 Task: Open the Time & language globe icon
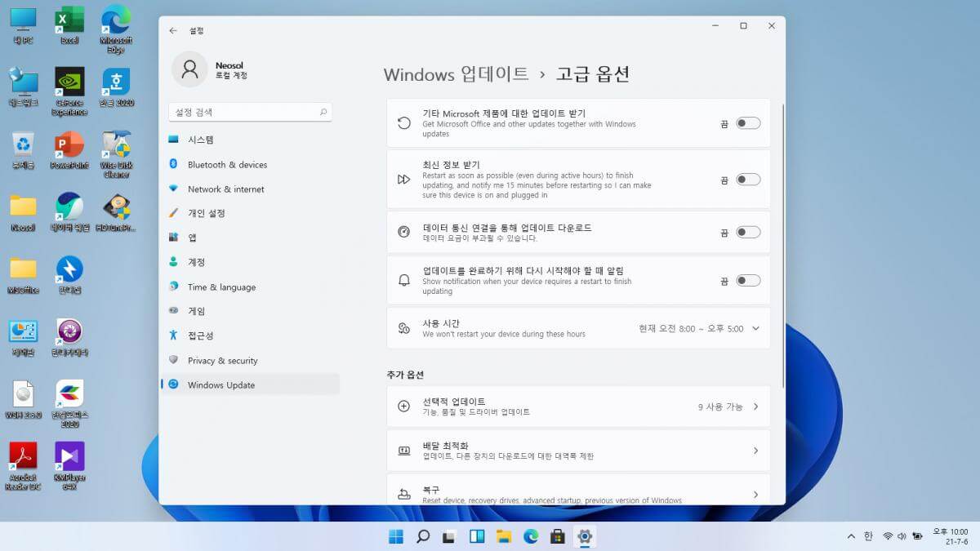tap(173, 287)
